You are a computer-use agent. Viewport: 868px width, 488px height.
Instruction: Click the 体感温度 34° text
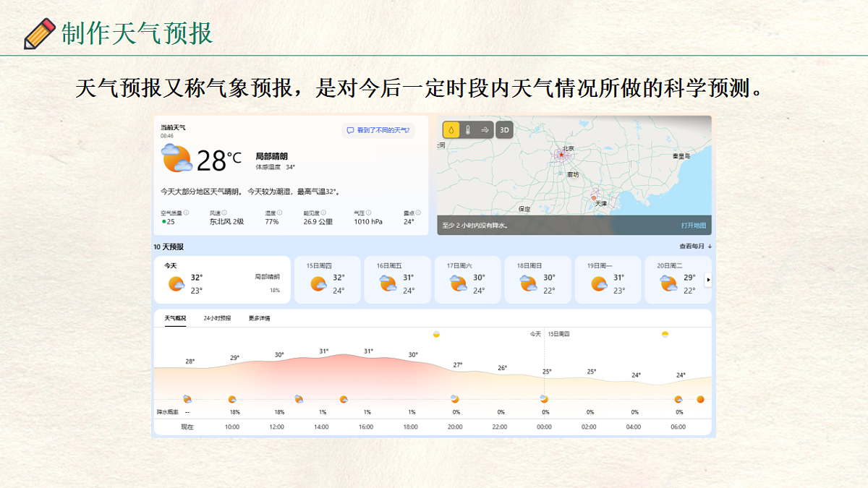(x=276, y=167)
